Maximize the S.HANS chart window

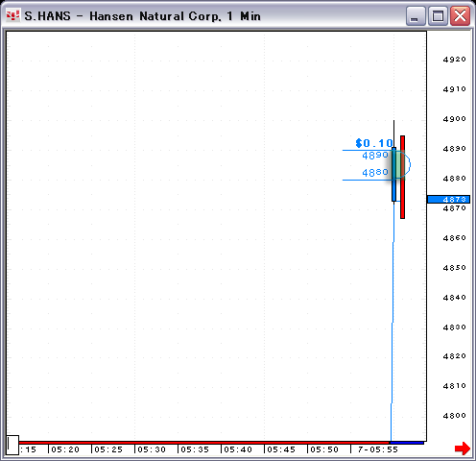click(x=438, y=15)
